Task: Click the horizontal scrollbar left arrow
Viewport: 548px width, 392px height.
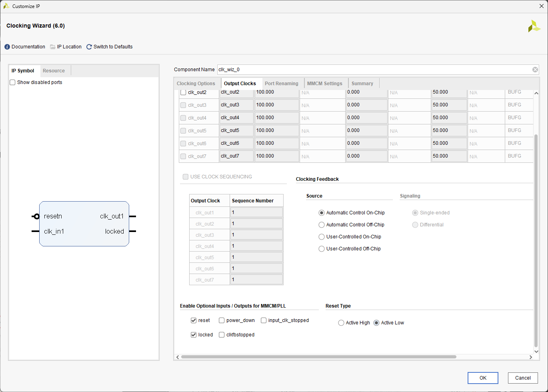Action: pos(178,357)
